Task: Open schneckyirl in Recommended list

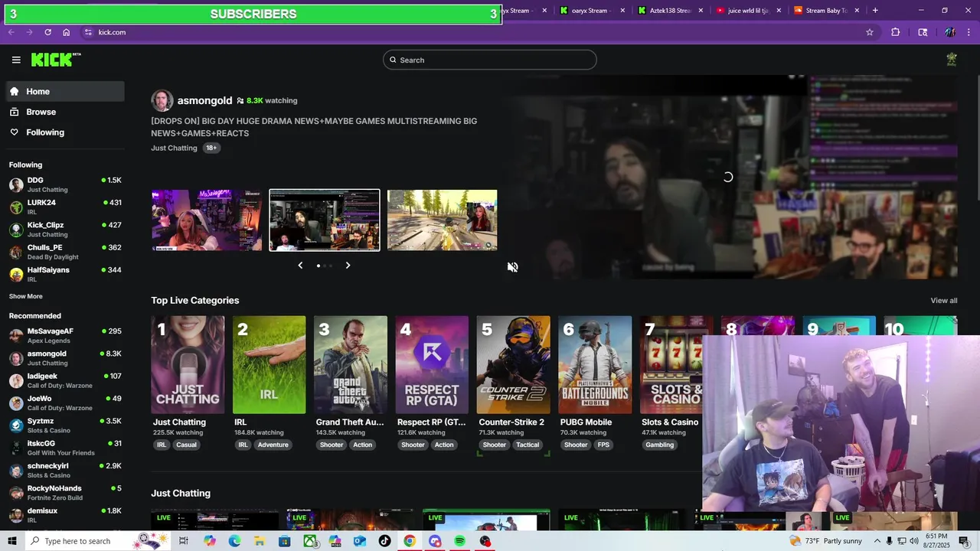Action: point(65,470)
